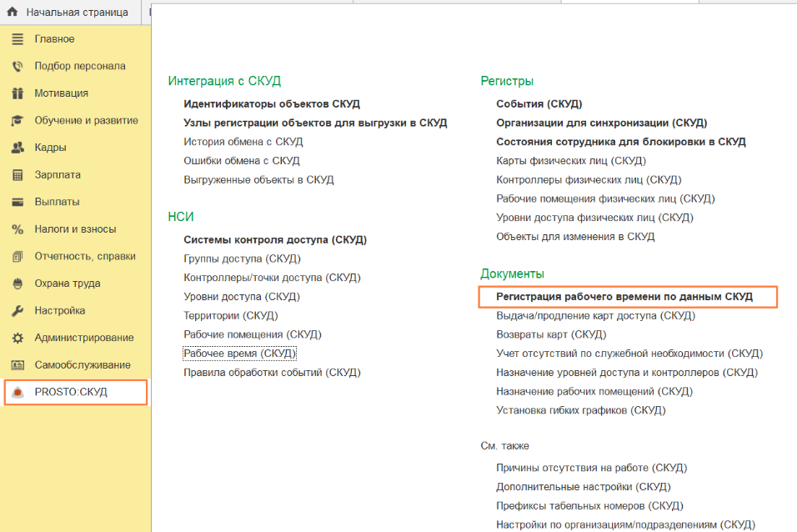
Task: Click События (СКУД) register link
Action: (539, 104)
